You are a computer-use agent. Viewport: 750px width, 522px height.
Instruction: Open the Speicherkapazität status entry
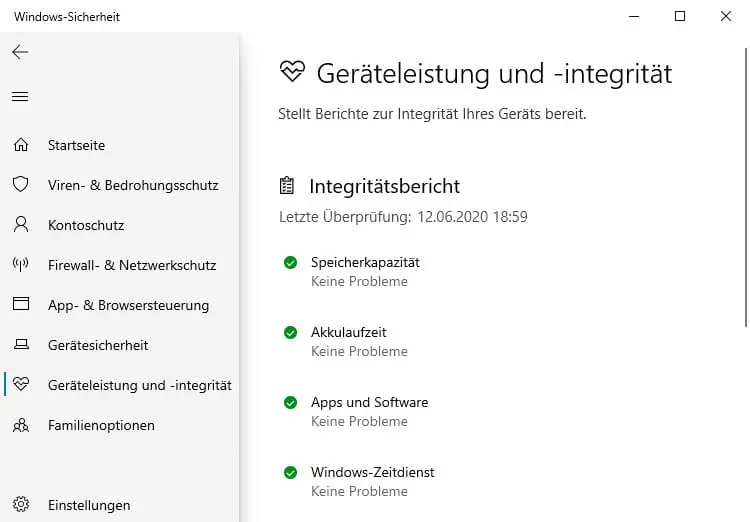365,262
